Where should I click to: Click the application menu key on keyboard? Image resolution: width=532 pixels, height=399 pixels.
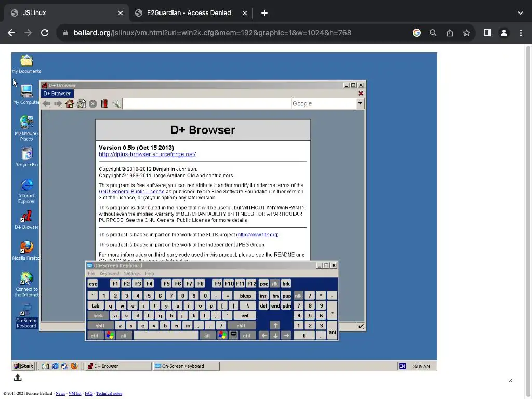[233, 336]
